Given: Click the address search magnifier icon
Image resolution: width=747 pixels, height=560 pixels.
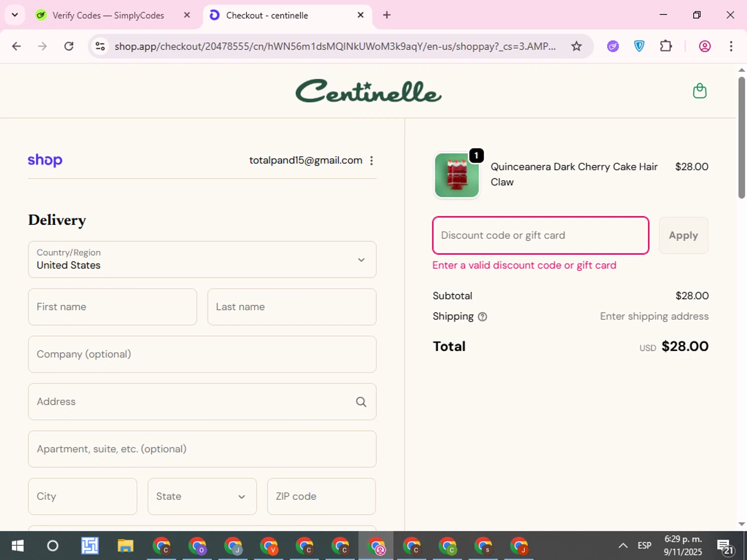Looking at the screenshot, I should point(361,402).
